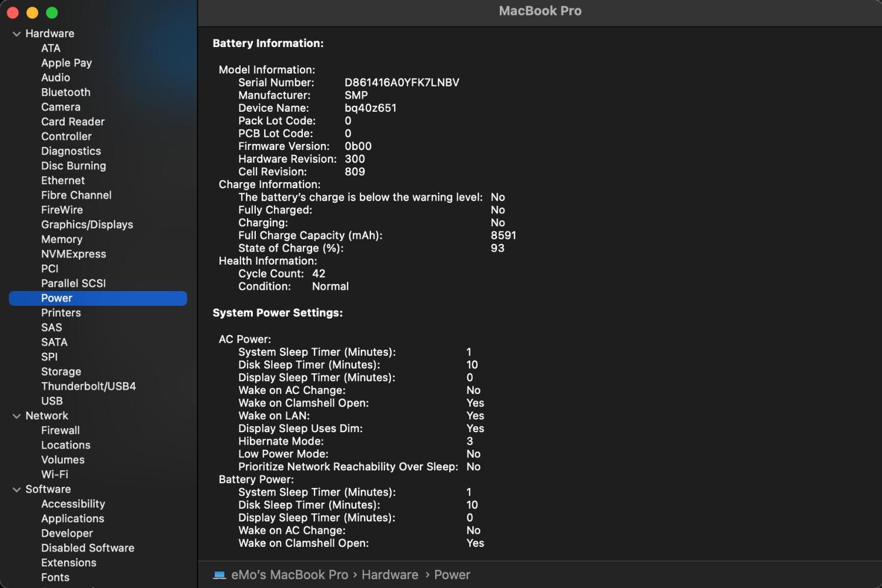Click Power in the path bar
The image size is (882, 588).
(x=452, y=575)
